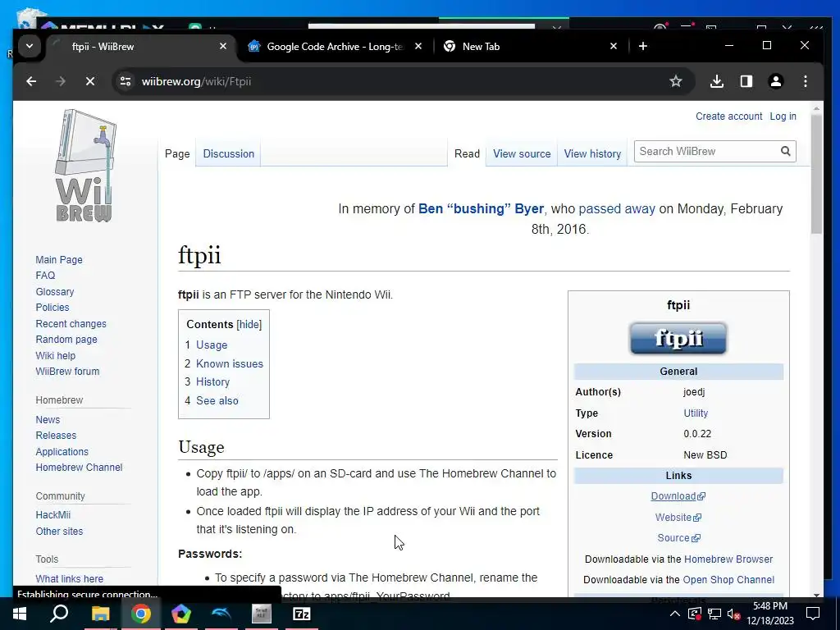Expand the tab search dropdown arrow
This screenshot has width=840, height=630.
[x=30, y=46]
